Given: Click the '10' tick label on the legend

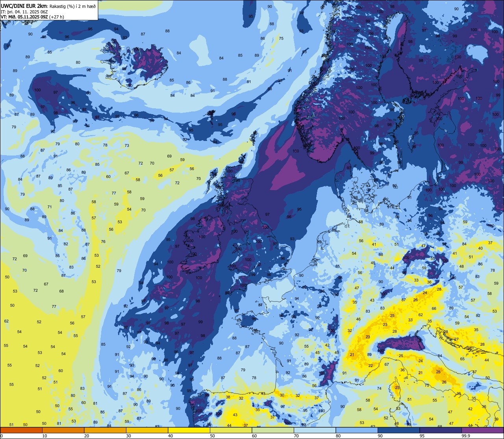Looking at the screenshot, I should (x=44, y=436).
